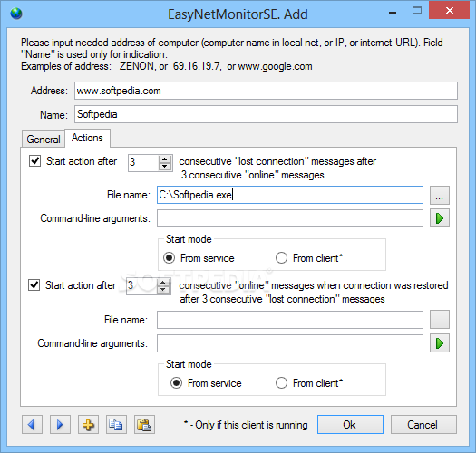476x453 pixels.
Task: Click the Address field containing www.softpedia.com
Action: point(266,91)
